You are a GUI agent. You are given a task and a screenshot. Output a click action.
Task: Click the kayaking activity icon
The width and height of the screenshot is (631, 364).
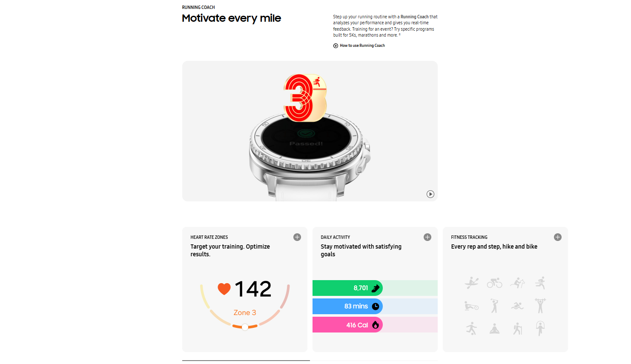tap(472, 283)
